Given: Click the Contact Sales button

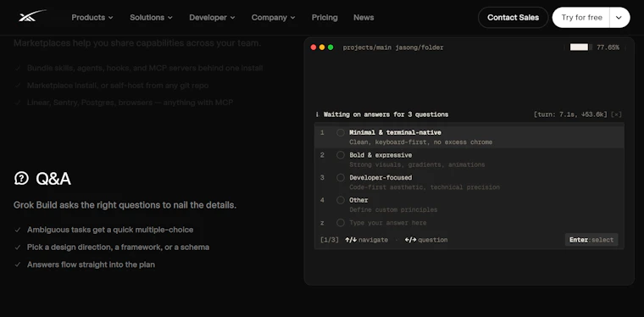Looking at the screenshot, I should [513, 18].
